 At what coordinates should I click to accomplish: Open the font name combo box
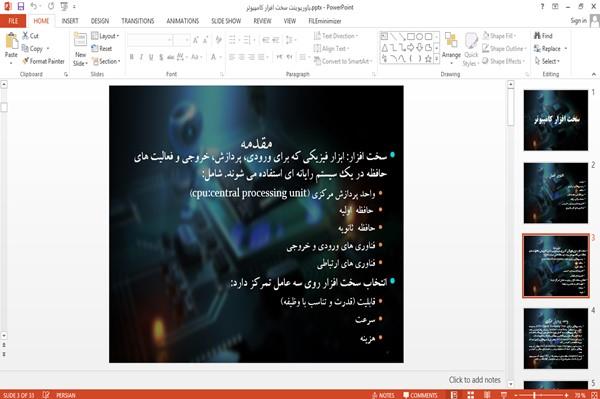point(150,39)
